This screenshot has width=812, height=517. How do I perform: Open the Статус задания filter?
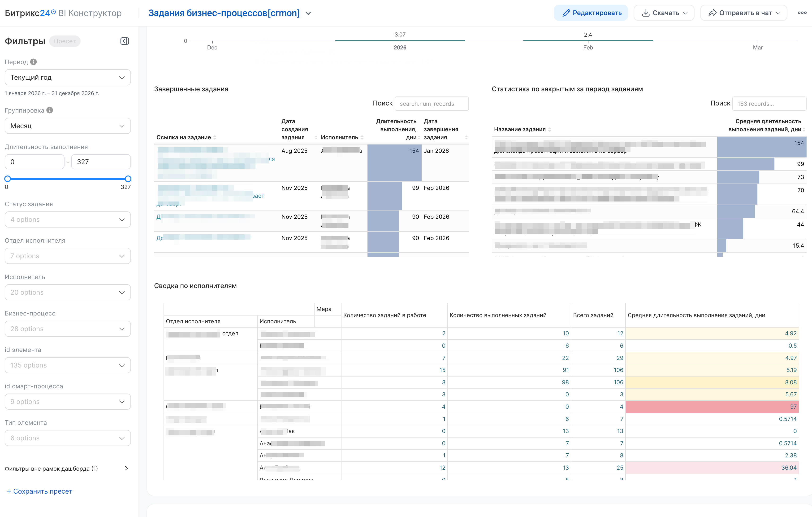click(x=67, y=219)
